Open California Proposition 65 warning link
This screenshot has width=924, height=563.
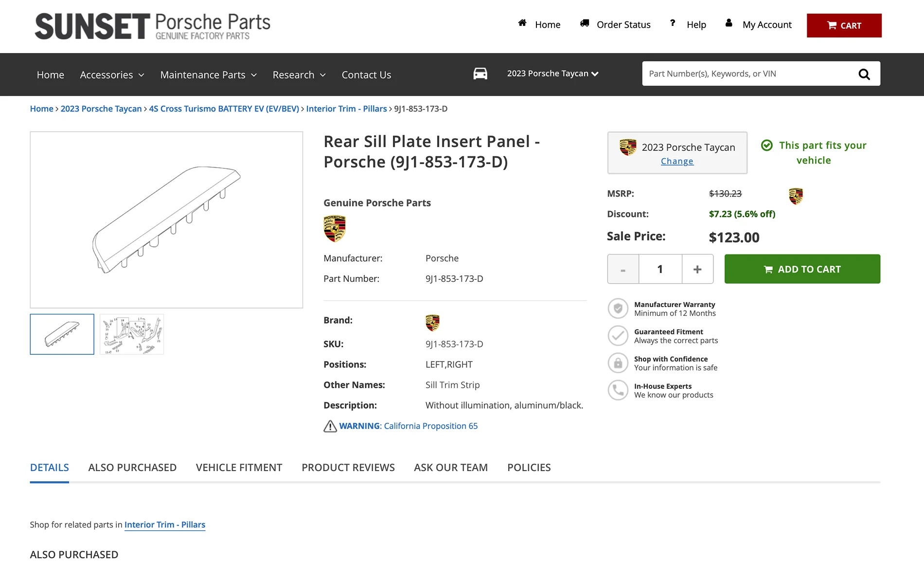click(x=409, y=426)
